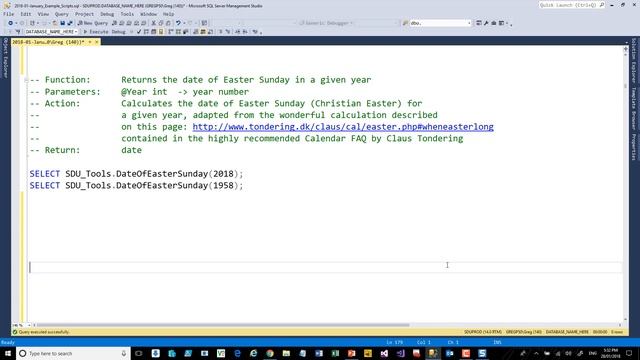Open the Query menu

point(62,14)
